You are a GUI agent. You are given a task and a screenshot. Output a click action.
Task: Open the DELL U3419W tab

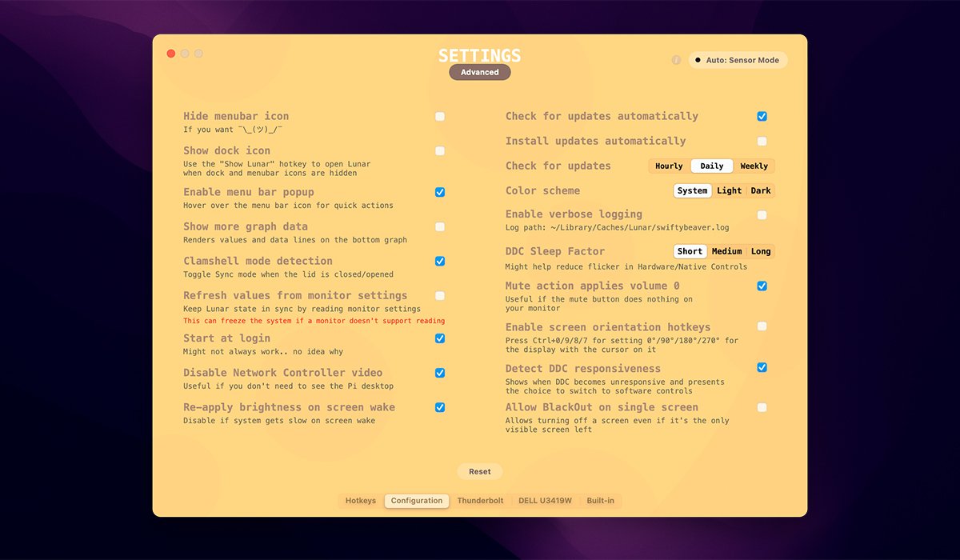(545, 501)
